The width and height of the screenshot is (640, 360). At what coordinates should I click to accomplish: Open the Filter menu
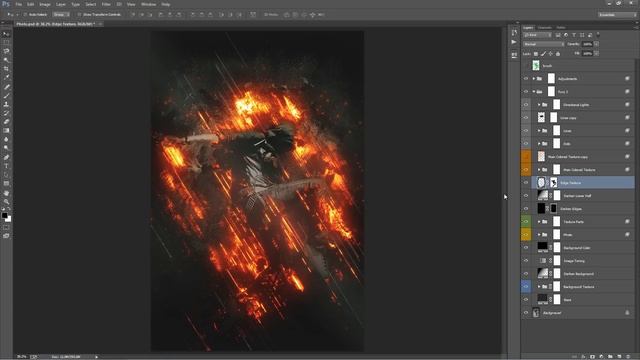point(106,4)
